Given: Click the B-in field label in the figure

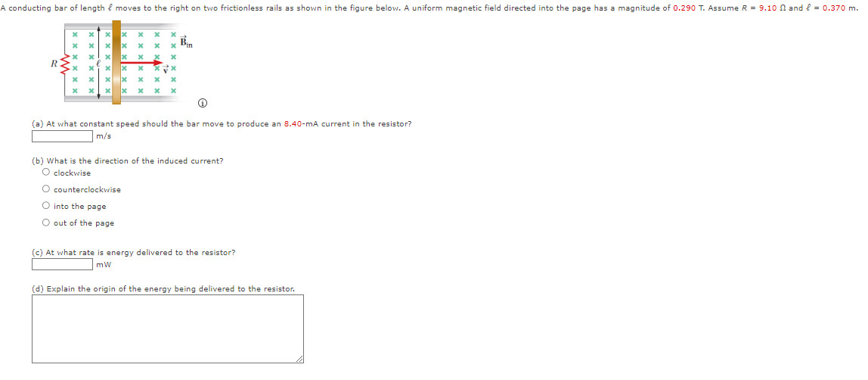Looking at the screenshot, I should pyautogui.click(x=187, y=44).
